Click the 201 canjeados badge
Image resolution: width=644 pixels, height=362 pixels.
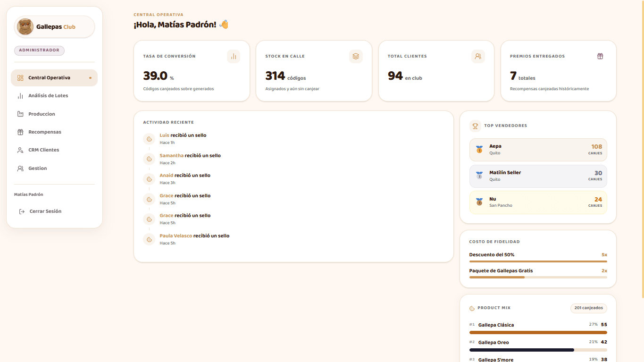point(588,308)
